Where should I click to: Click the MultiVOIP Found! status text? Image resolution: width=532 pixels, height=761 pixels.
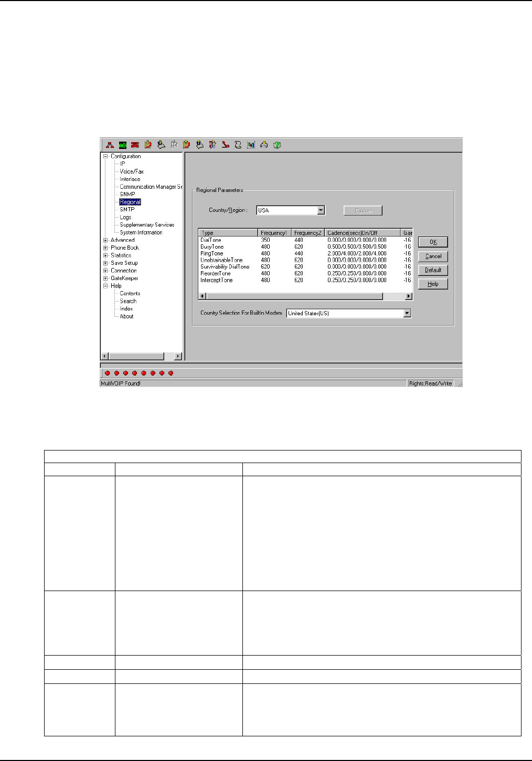click(x=121, y=383)
